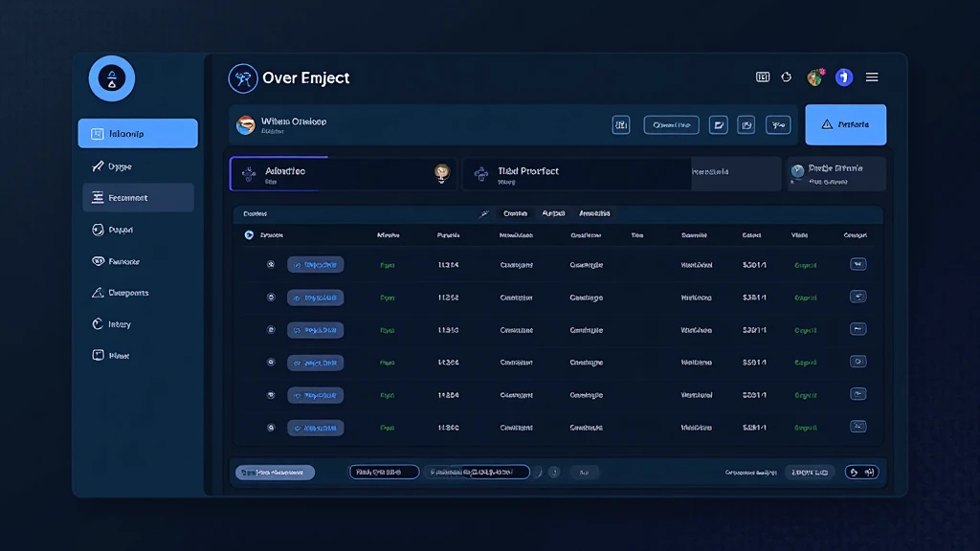
Task: Click the grid icon left of refresh icon
Action: (763, 77)
